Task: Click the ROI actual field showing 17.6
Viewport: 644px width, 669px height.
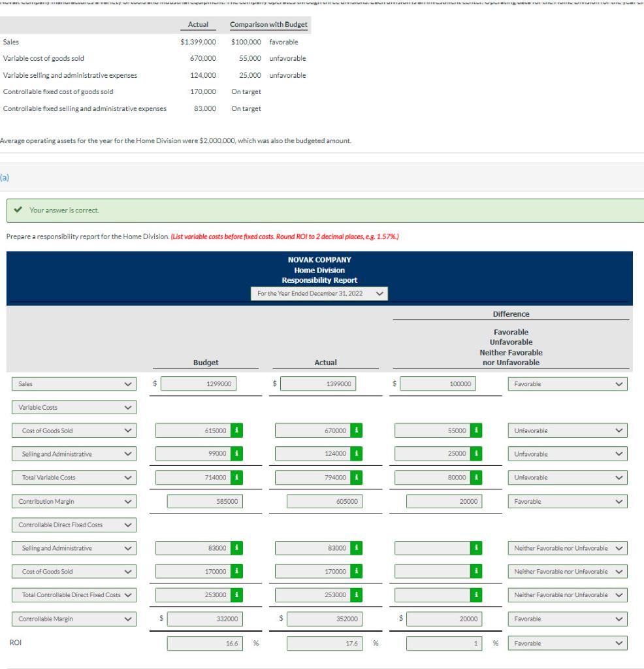Action: tap(325, 644)
